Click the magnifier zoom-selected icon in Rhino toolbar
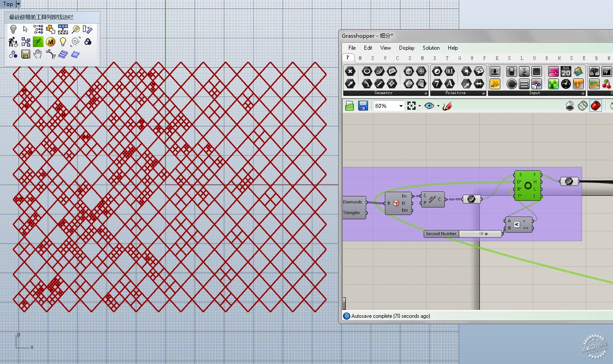 (75, 29)
